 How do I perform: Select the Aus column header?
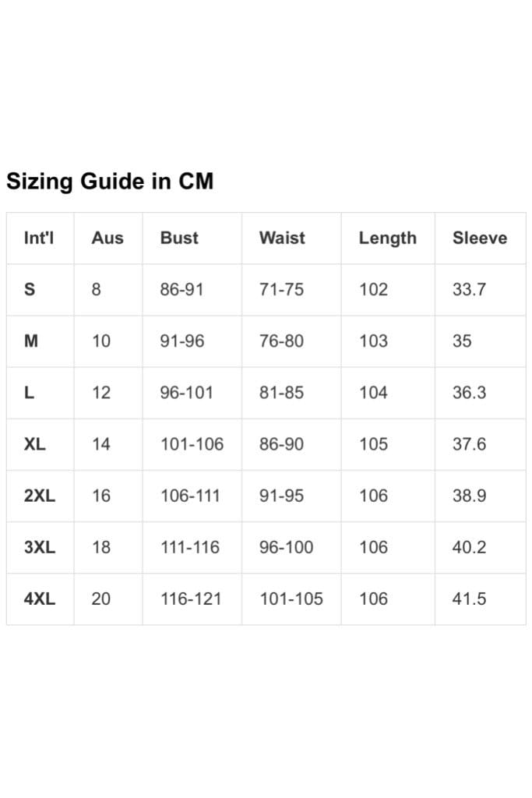click(107, 238)
